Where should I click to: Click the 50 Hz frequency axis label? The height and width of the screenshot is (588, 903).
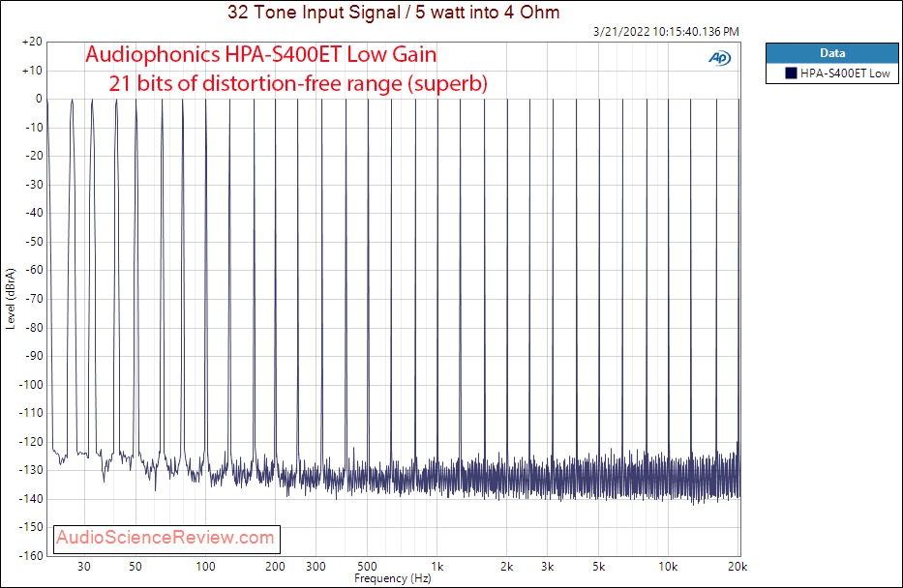point(135,566)
